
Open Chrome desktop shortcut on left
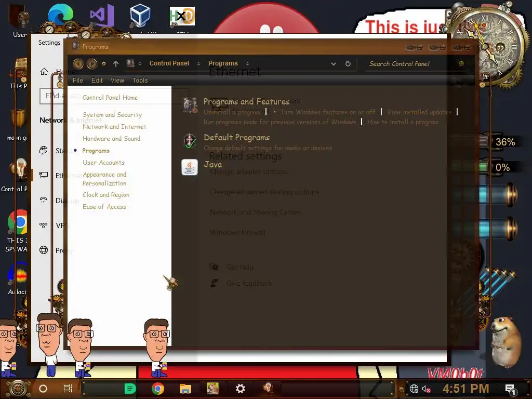17,222
